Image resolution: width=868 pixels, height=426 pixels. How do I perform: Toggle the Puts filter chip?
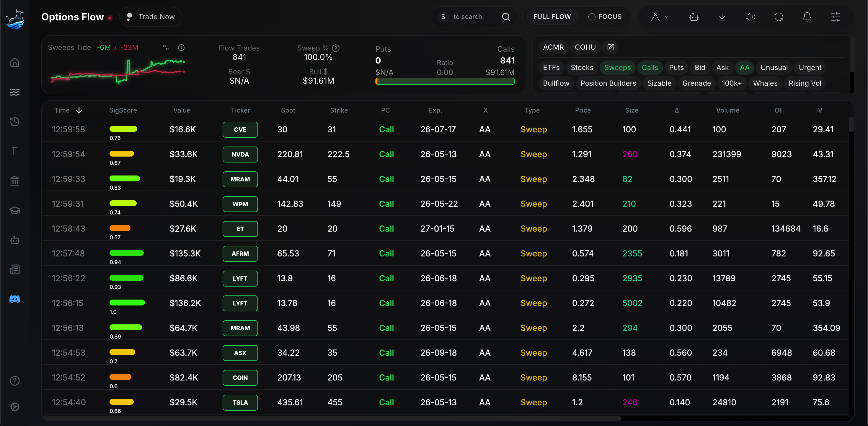676,67
